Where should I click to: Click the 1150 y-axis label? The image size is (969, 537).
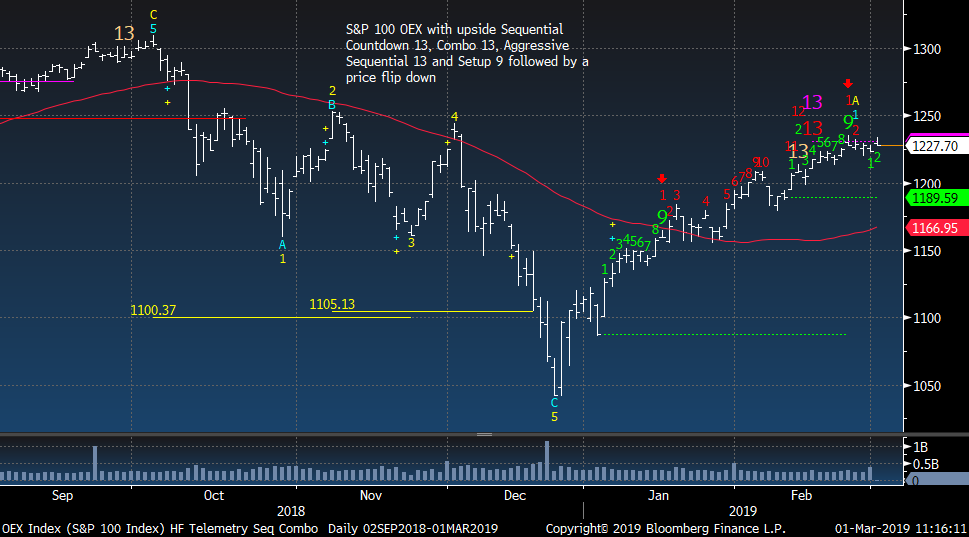coord(927,252)
